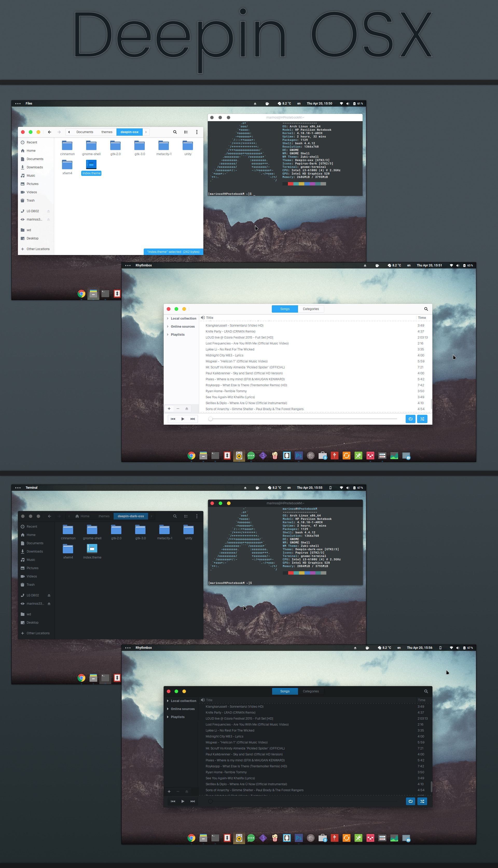
Task: Switch to Songs tab in light Rhythmbox
Action: [x=285, y=309]
